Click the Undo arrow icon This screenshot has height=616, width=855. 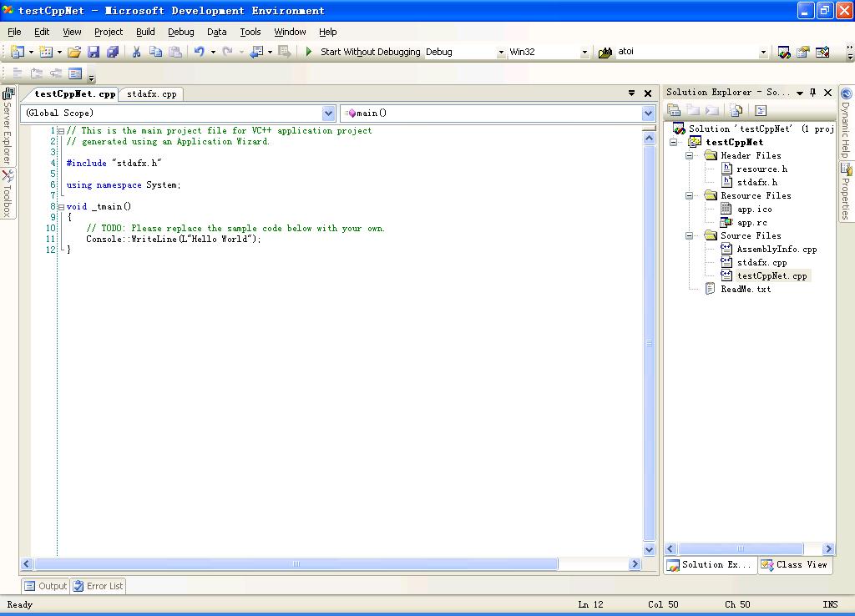[199, 52]
